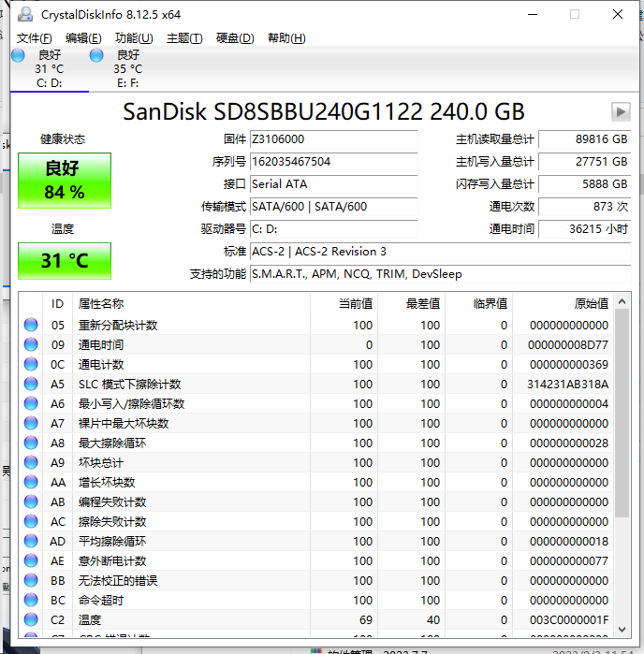Image resolution: width=644 pixels, height=654 pixels.
Task: Click the ID column header
Action: click(x=57, y=304)
